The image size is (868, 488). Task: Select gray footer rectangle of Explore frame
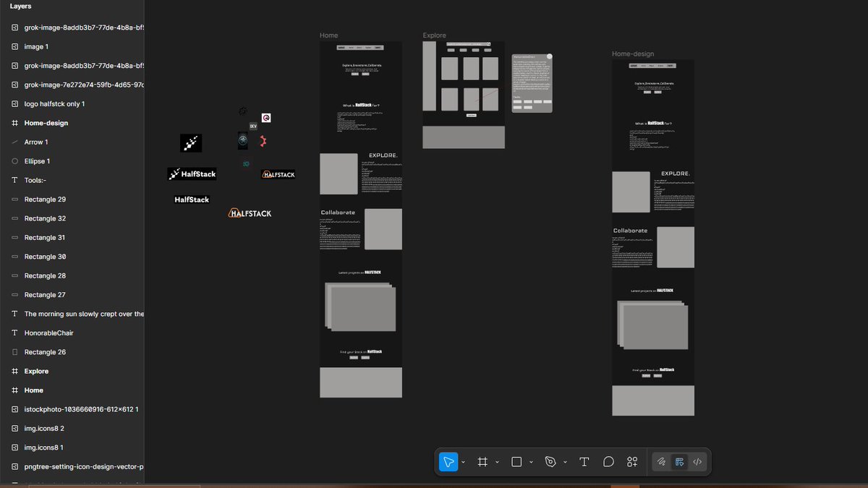coord(463,137)
